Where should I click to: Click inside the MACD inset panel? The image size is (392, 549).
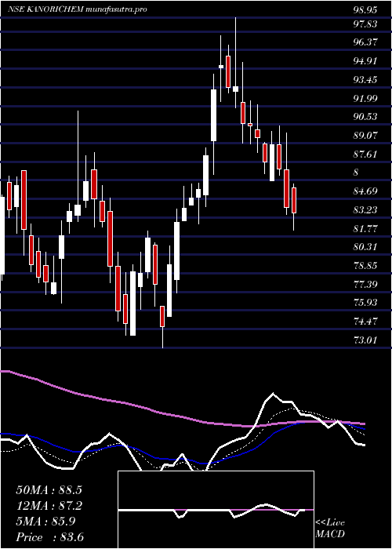216,510
